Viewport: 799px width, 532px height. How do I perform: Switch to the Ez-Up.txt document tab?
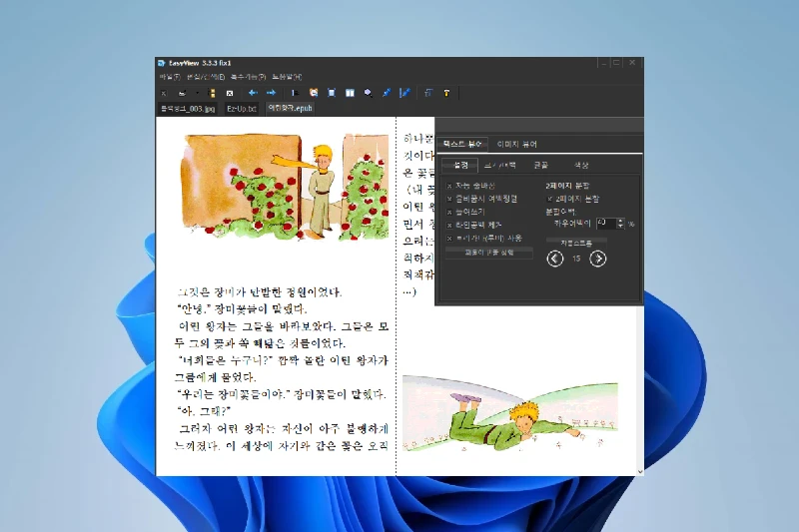(x=242, y=109)
